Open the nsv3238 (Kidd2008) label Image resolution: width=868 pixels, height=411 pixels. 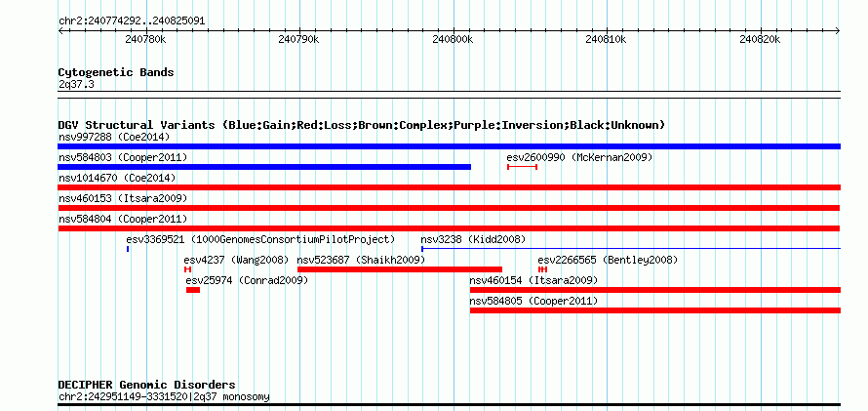(x=473, y=239)
